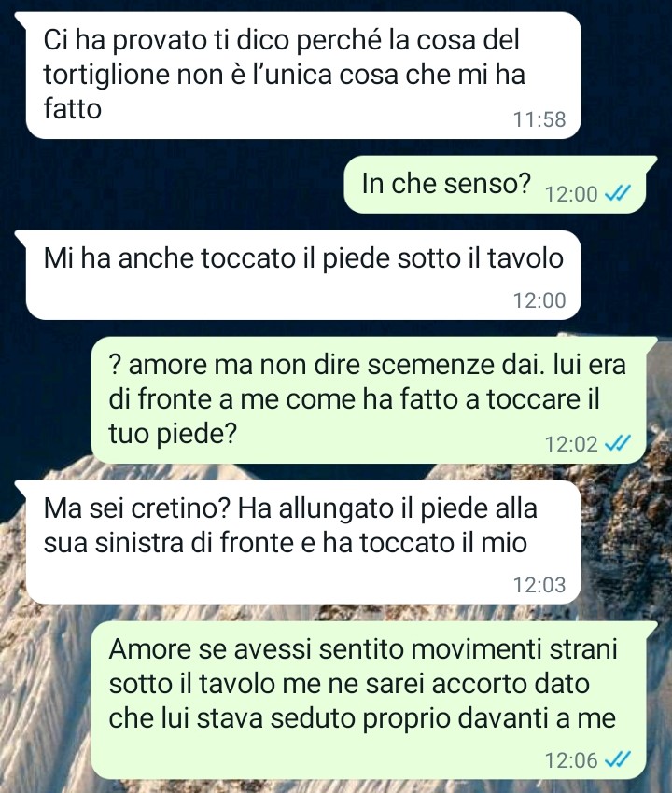Viewport: 672px width, 793px height.
Task: Tap the 'Ma sei cretino?' received message
Action: (302, 543)
